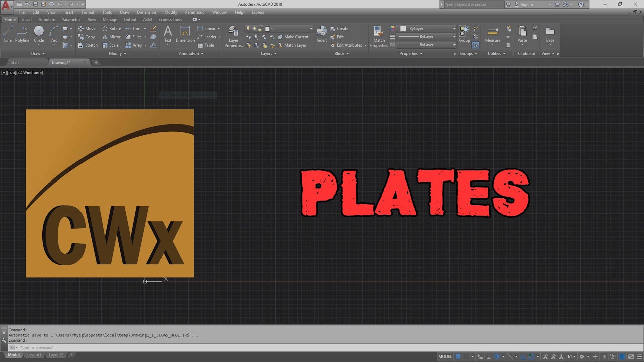Expand the Modify panel
Screen dimensions: 644x362
coord(118,53)
